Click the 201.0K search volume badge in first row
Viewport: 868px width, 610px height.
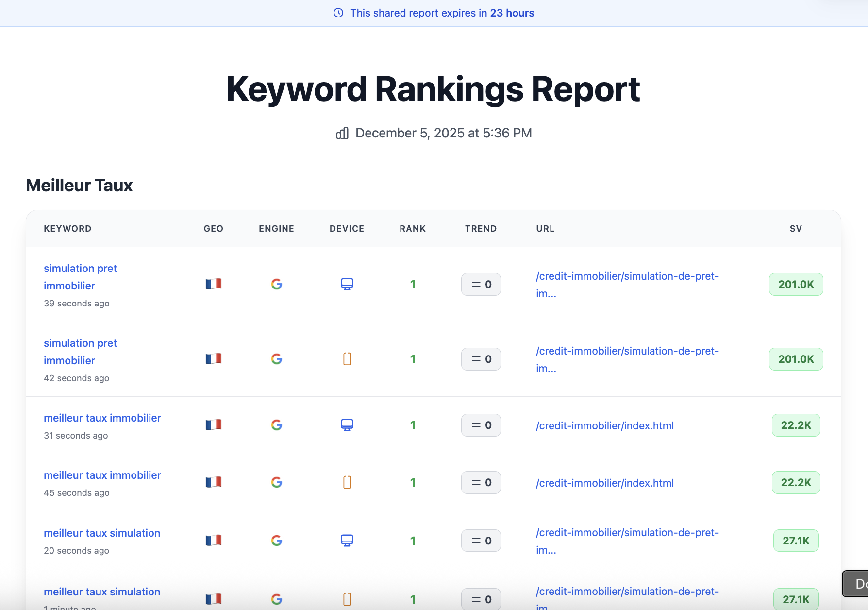pos(796,285)
